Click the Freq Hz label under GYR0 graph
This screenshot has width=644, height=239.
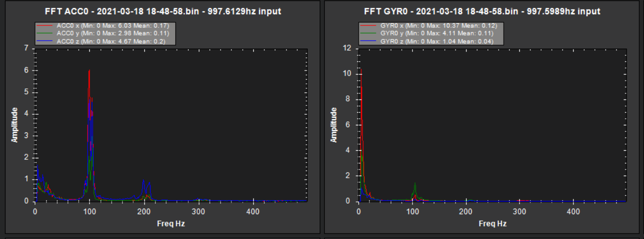pyautogui.click(x=491, y=223)
